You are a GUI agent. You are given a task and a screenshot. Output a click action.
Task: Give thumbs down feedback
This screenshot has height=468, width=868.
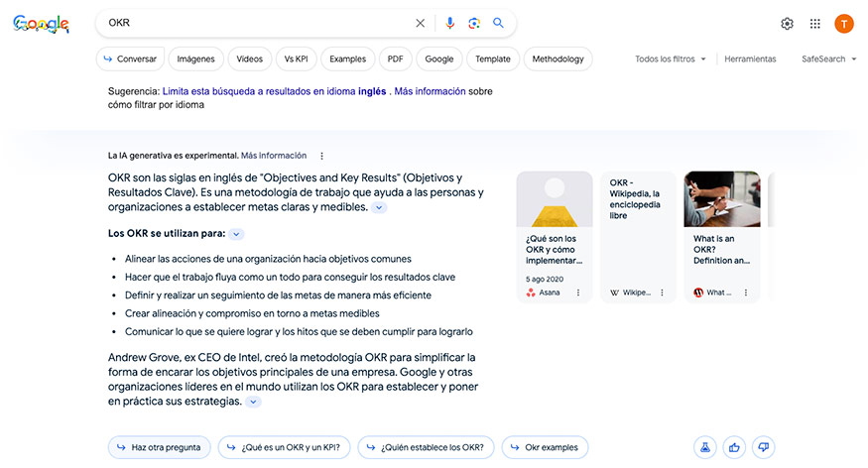pos(764,447)
